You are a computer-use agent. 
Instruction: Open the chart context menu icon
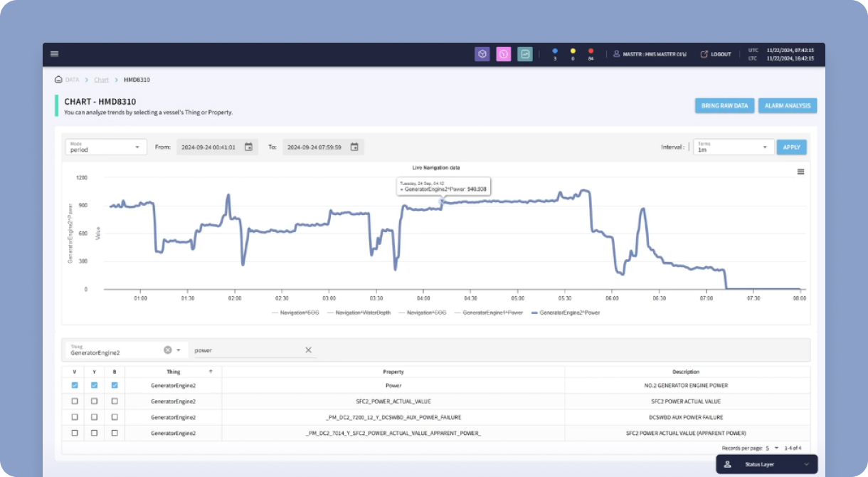click(800, 172)
